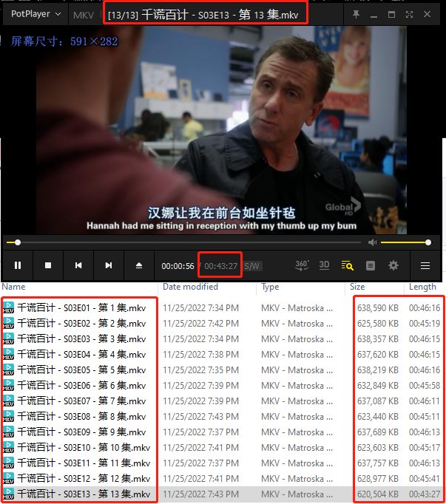
Task: Skip to the next episode
Action: coord(109,265)
